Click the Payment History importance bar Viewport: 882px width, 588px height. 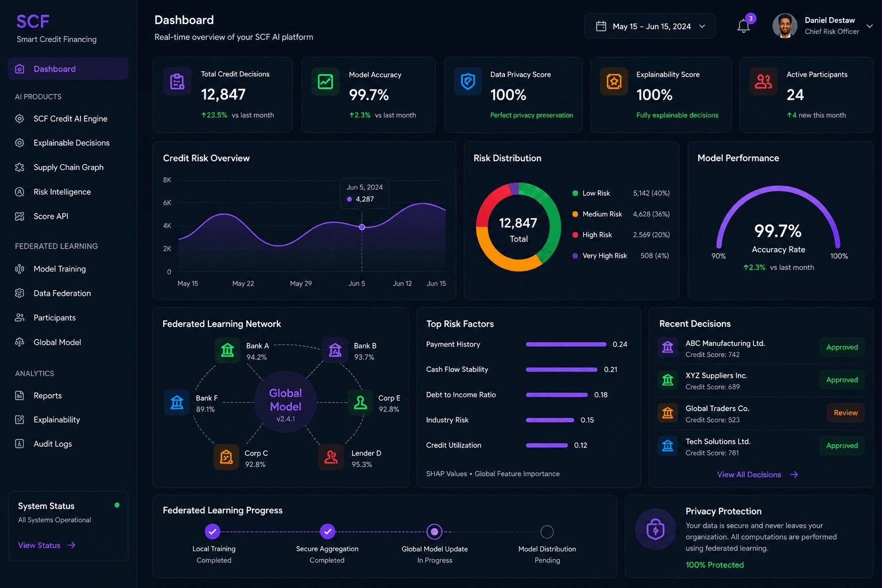(566, 345)
